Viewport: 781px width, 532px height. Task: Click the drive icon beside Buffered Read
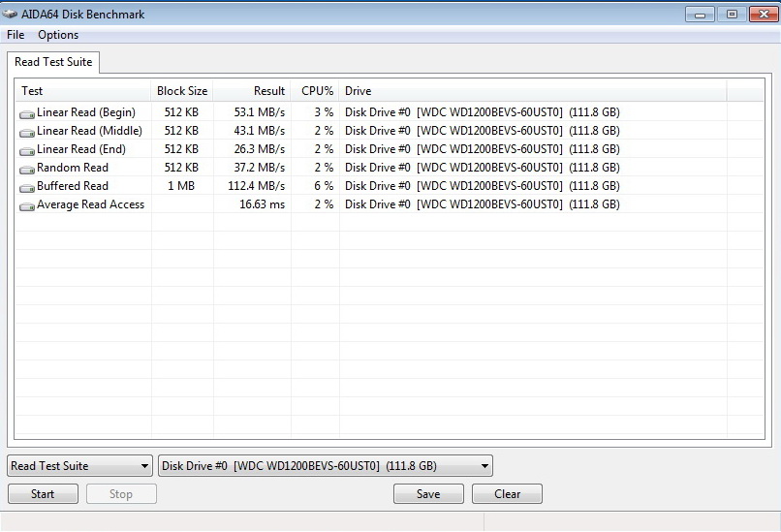(26, 188)
